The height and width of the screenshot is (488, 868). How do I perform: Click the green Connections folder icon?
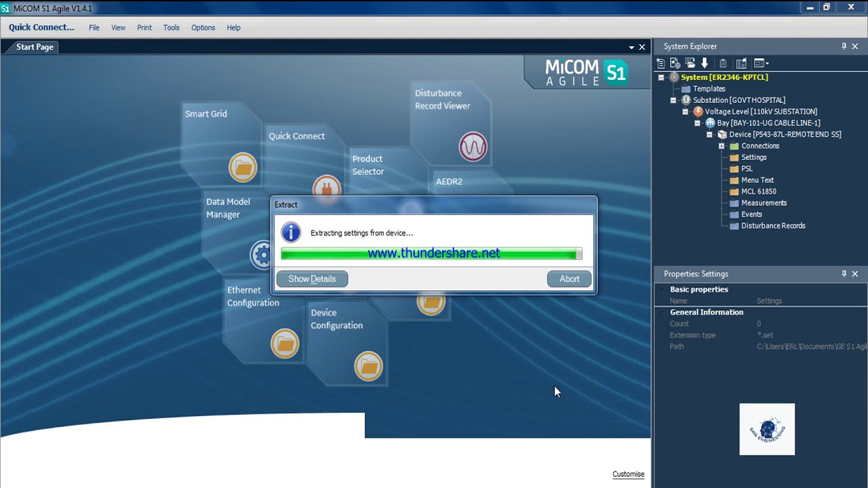[734, 146]
